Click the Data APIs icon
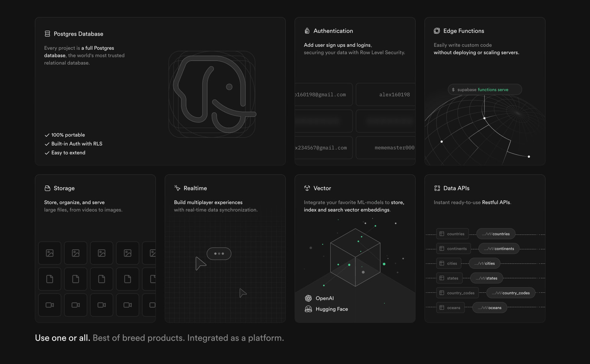Viewport: 590px width, 364px height. [437, 188]
